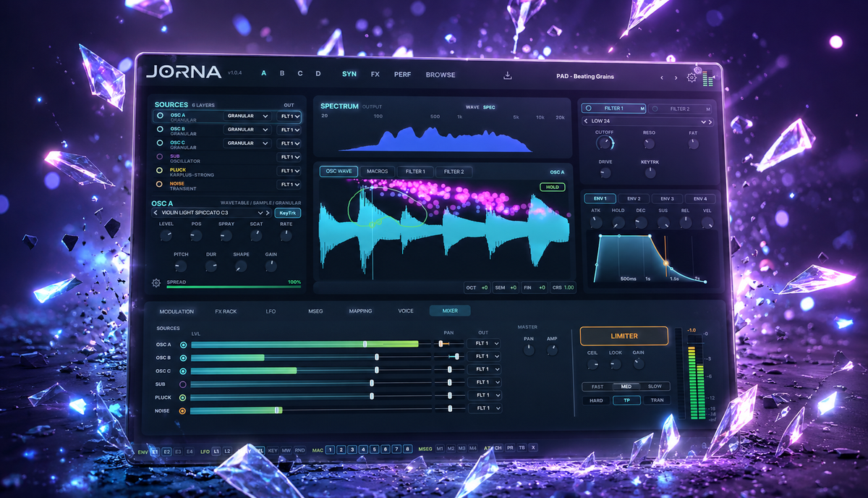This screenshot has width=868, height=498.
Task: Open the MACROS display tab
Action: click(x=378, y=172)
